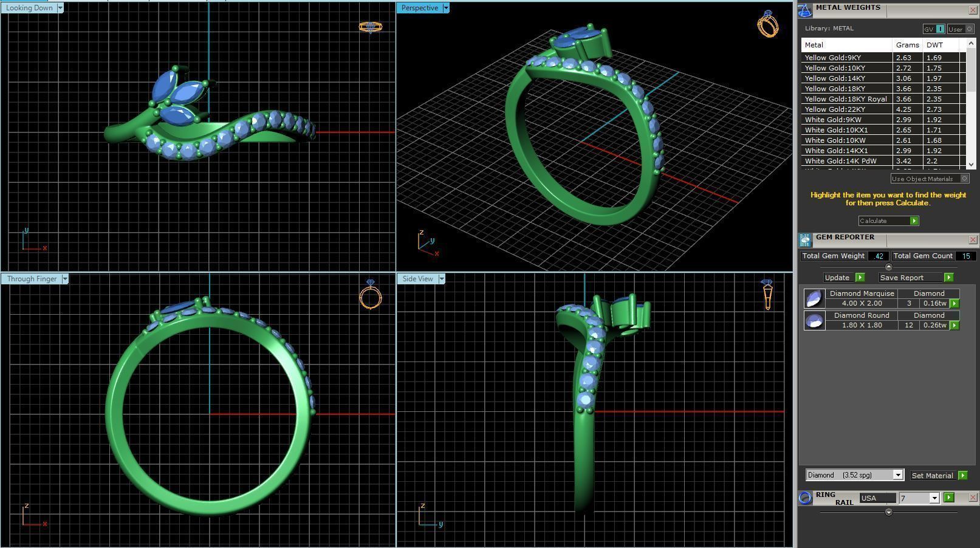
Task: Select Yellow Gold:18KY Royal row
Action: [x=883, y=99]
